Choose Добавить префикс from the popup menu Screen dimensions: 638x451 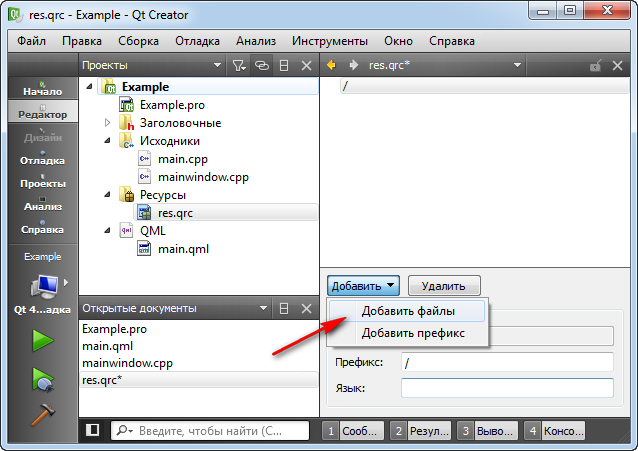pyautogui.click(x=407, y=333)
